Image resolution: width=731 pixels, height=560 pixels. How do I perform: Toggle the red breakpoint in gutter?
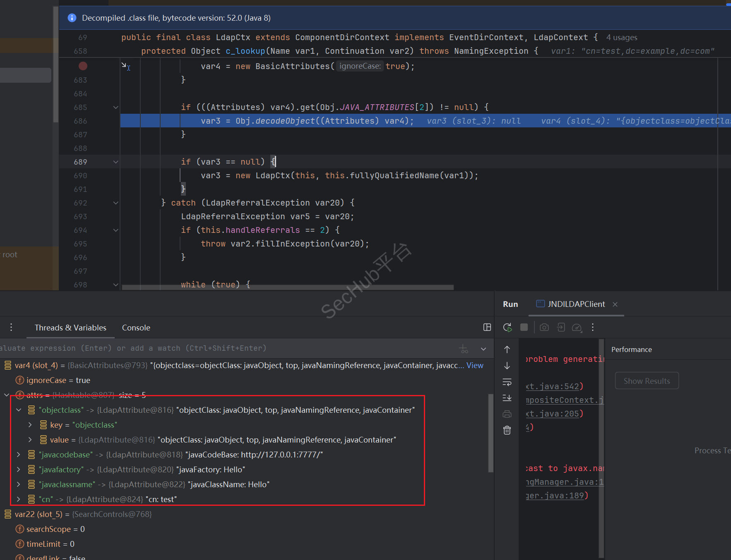tap(83, 66)
